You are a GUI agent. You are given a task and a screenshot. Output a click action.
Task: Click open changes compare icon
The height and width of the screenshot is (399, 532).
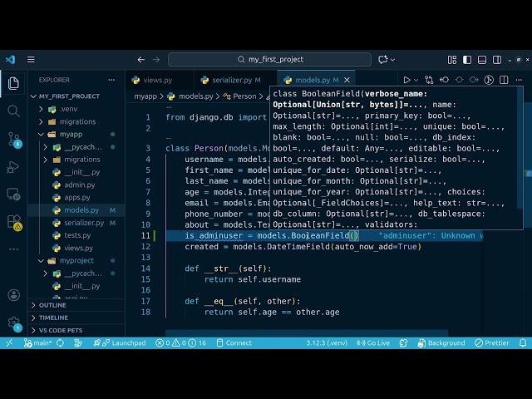pos(429,80)
